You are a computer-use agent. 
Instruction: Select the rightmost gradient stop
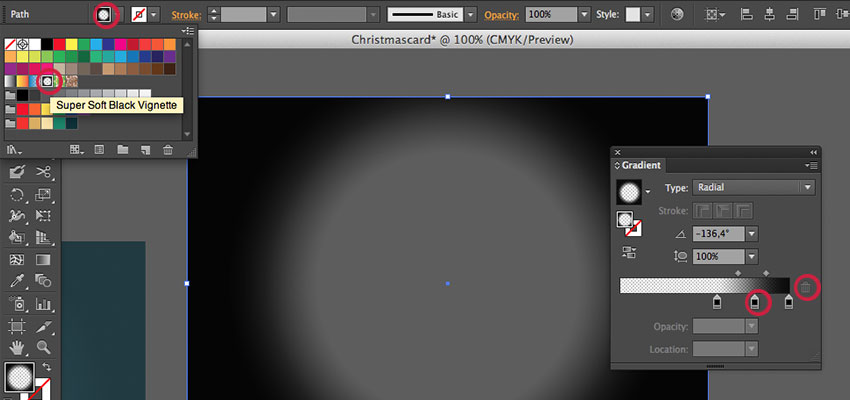(789, 302)
